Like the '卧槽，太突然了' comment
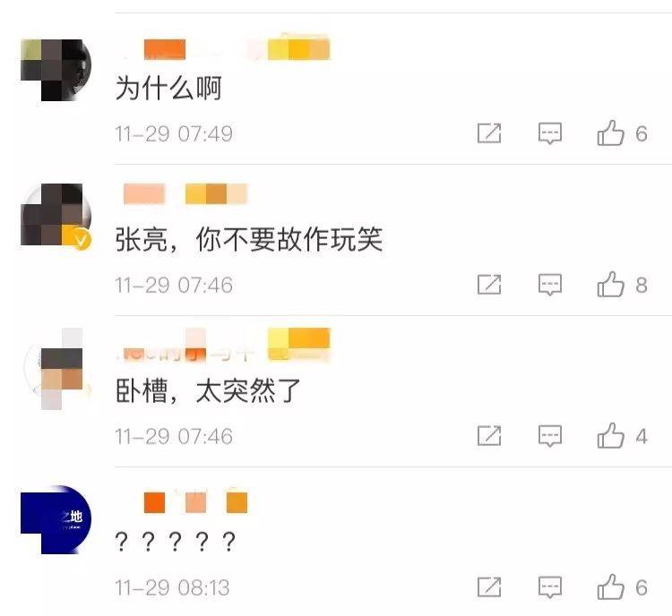Image resolution: width=672 pixels, height=616 pixels. [611, 436]
